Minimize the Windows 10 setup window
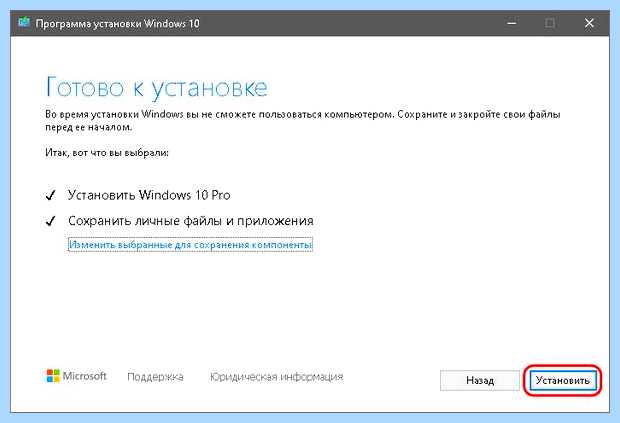620x423 pixels. pos(512,23)
